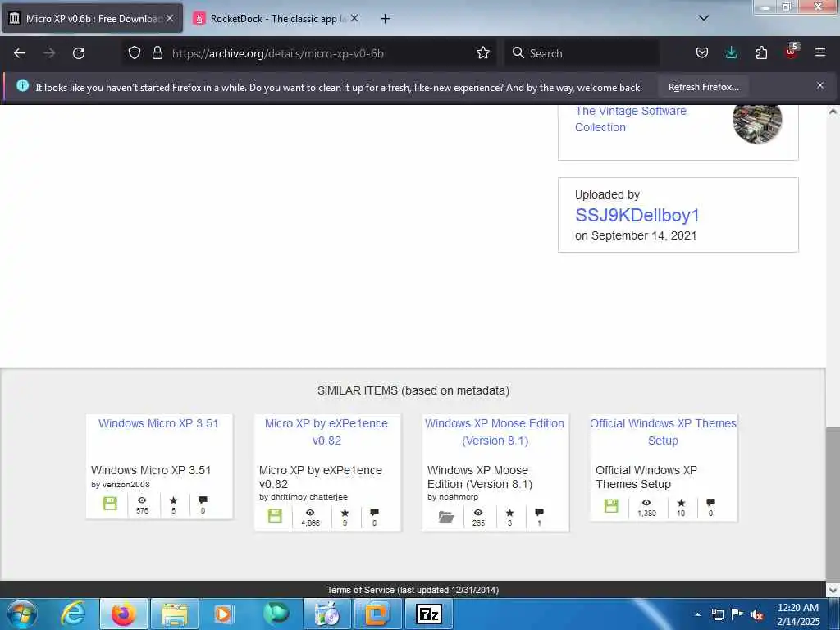Image resolution: width=840 pixels, height=630 pixels.
Task: Click the favorites star on Windows Micro XP 3.51 card
Action: pyautogui.click(x=173, y=500)
